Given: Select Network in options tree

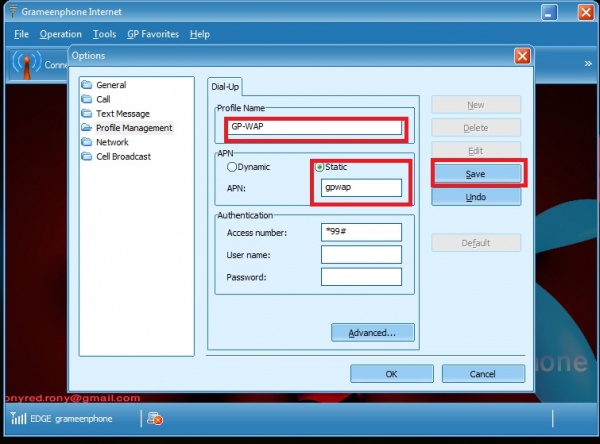Looking at the screenshot, I should click(x=112, y=142).
